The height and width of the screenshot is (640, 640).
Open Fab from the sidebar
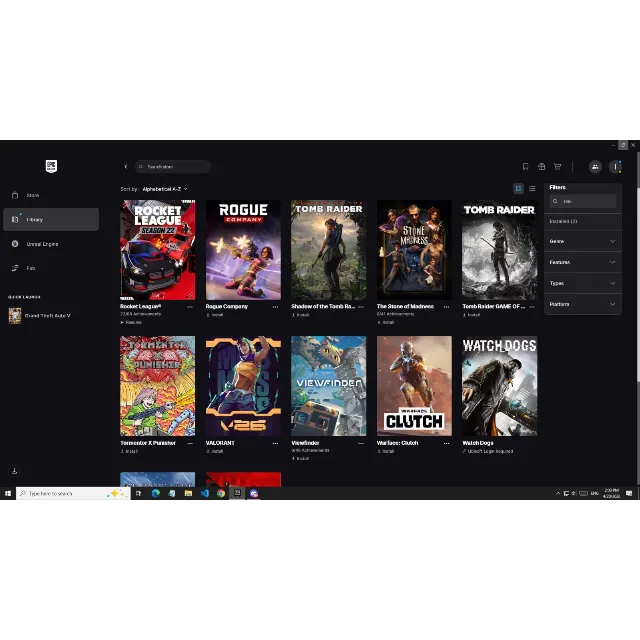(51, 268)
